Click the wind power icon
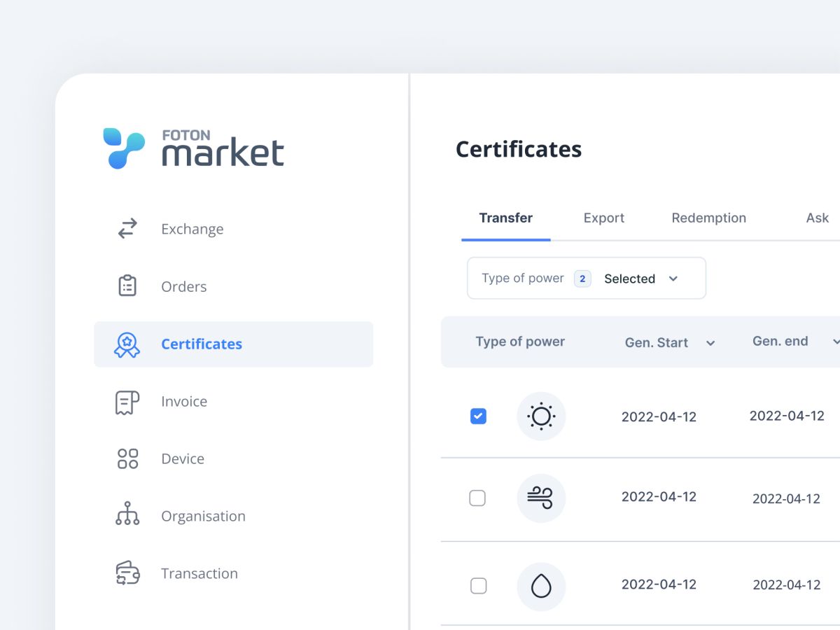This screenshot has width=840, height=630. pos(541,498)
